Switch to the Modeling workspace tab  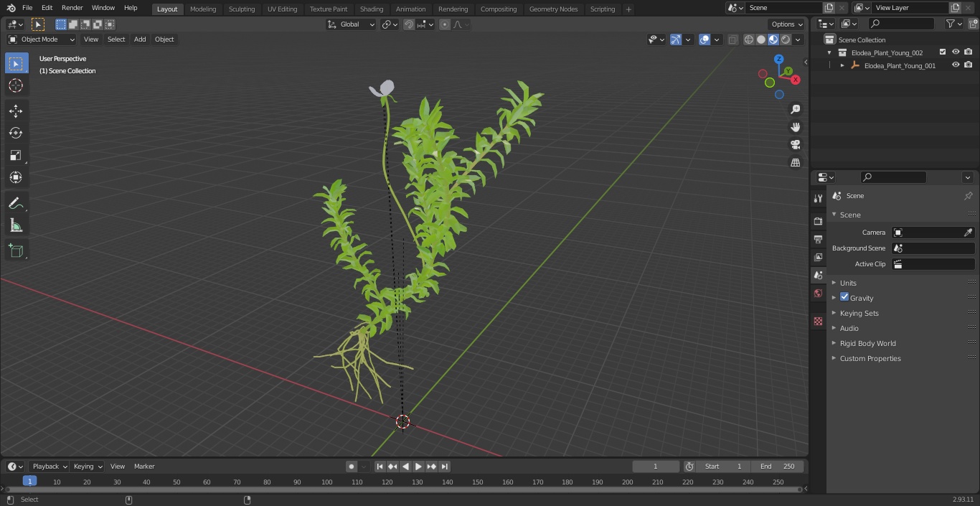point(203,9)
